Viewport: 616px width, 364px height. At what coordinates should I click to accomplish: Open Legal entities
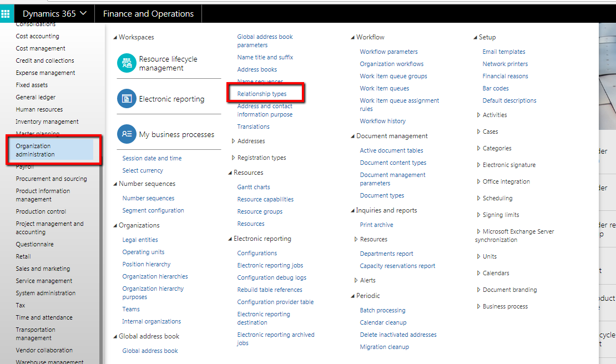coord(139,240)
